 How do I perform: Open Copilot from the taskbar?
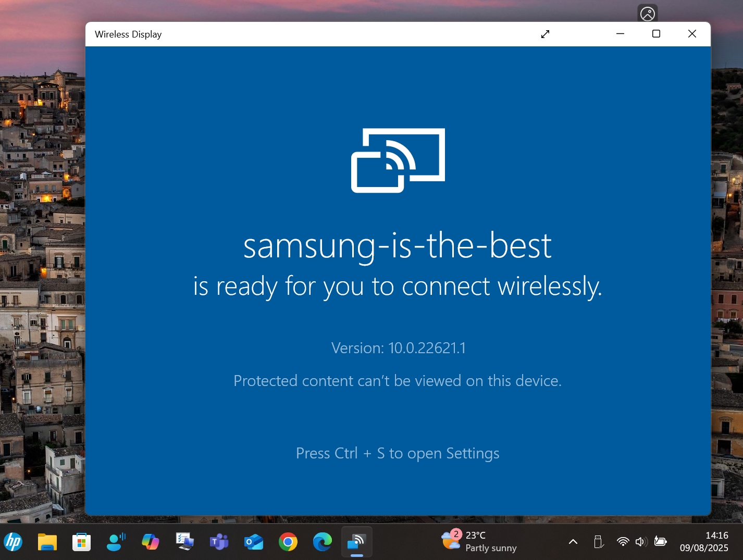[150, 542]
